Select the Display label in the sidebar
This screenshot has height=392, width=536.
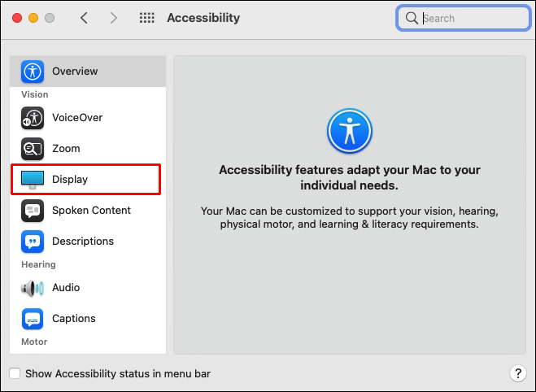[x=70, y=179]
